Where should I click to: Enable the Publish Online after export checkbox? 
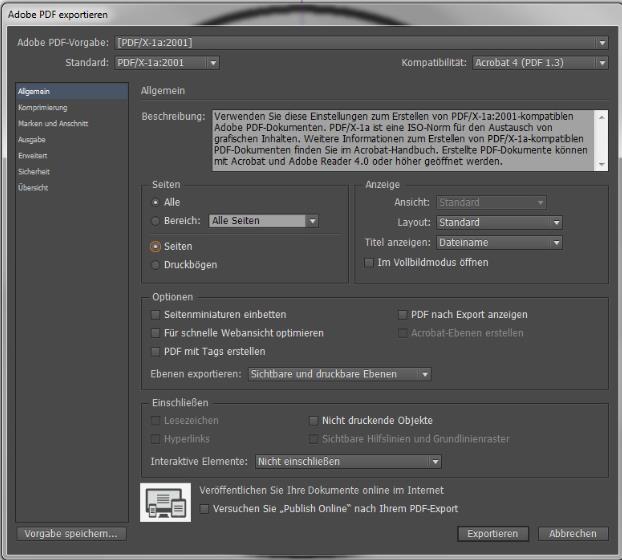(x=204, y=509)
